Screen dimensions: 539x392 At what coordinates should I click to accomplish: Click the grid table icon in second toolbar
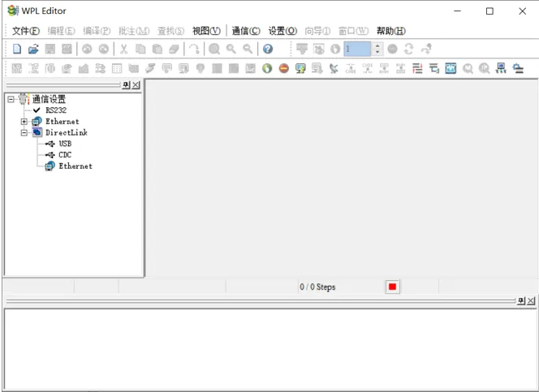point(117,68)
